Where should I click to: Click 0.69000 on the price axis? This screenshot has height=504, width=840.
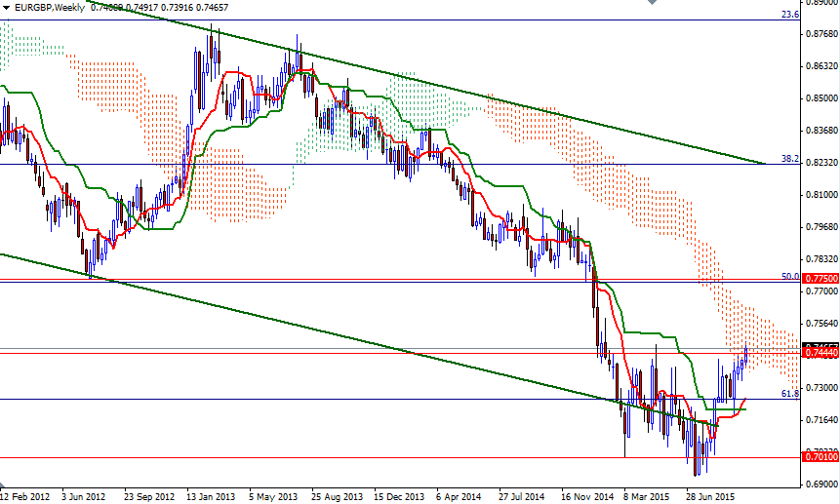pyautogui.click(x=820, y=484)
